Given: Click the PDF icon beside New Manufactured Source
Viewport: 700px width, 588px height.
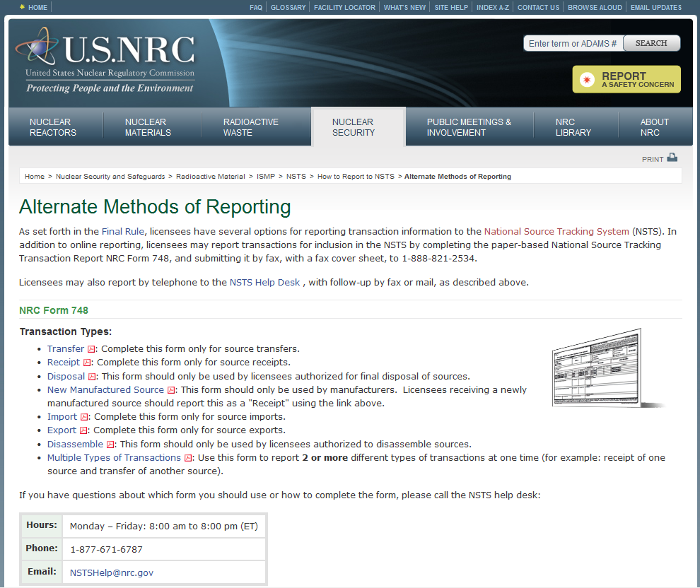Looking at the screenshot, I should tap(171, 390).
